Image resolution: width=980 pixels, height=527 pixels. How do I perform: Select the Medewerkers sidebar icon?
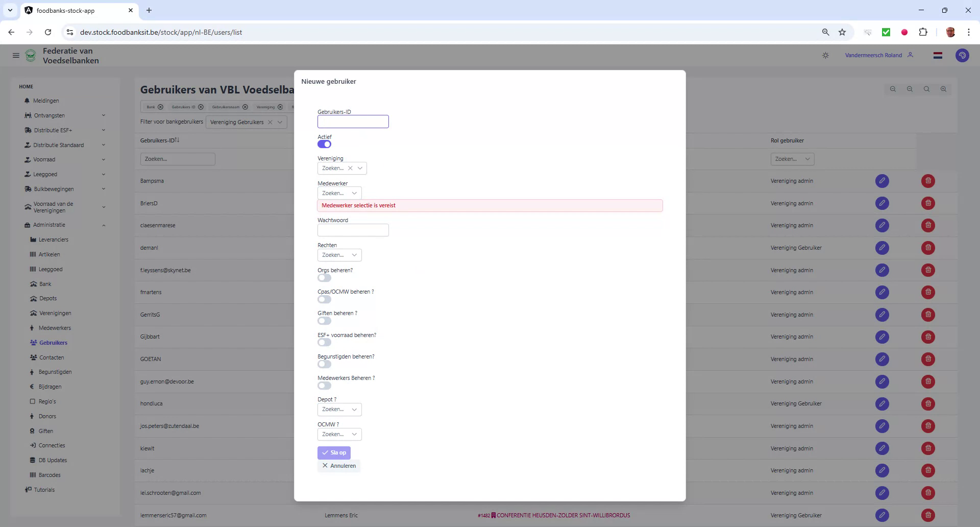[x=33, y=328]
